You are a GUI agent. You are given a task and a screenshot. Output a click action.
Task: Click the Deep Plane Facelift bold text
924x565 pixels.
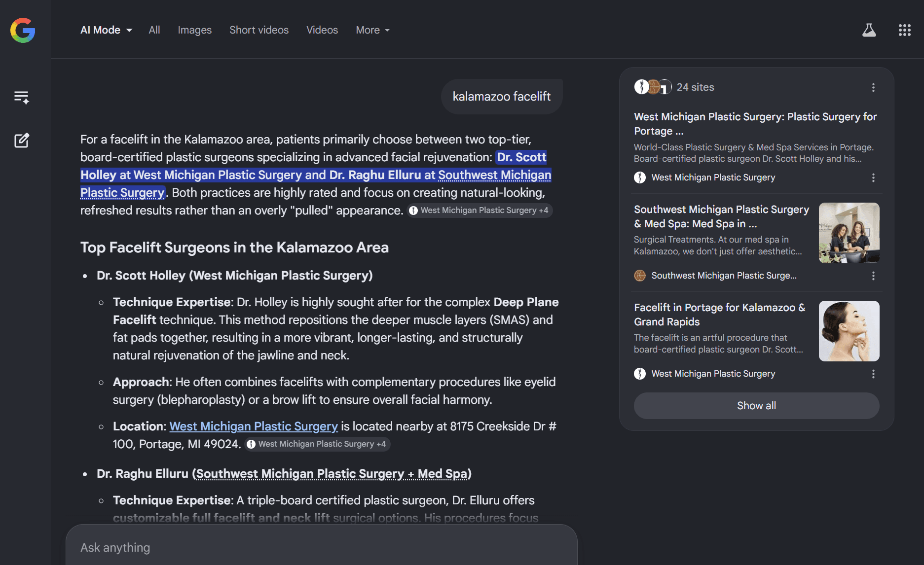(x=336, y=311)
